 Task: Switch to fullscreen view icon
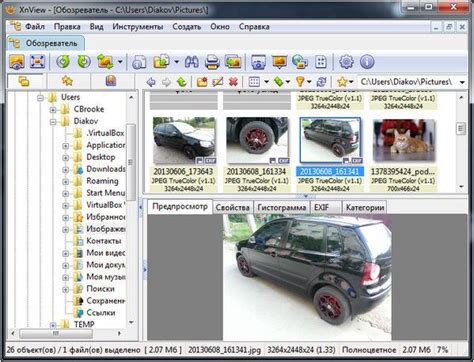(x=37, y=62)
